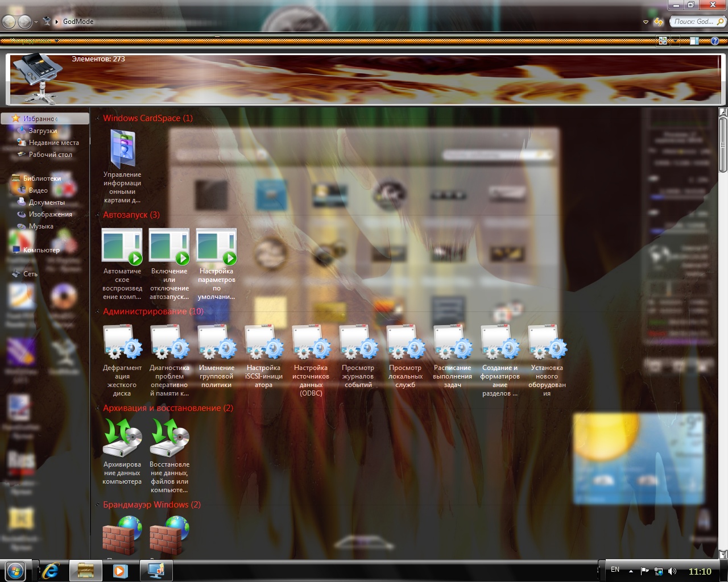Collapse the Windows CardSpace group
The width and height of the screenshot is (728, 582).
tap(98, 118)
